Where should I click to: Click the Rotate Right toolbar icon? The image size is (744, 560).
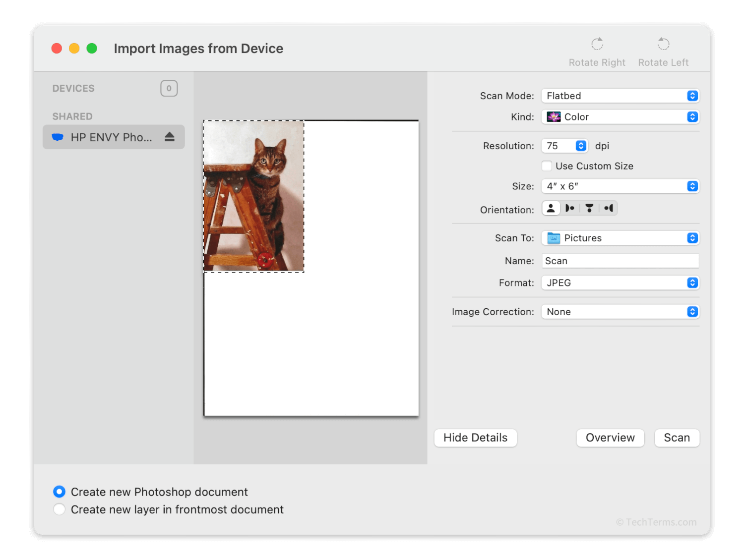pyautogui.click(x=597, y=44)
